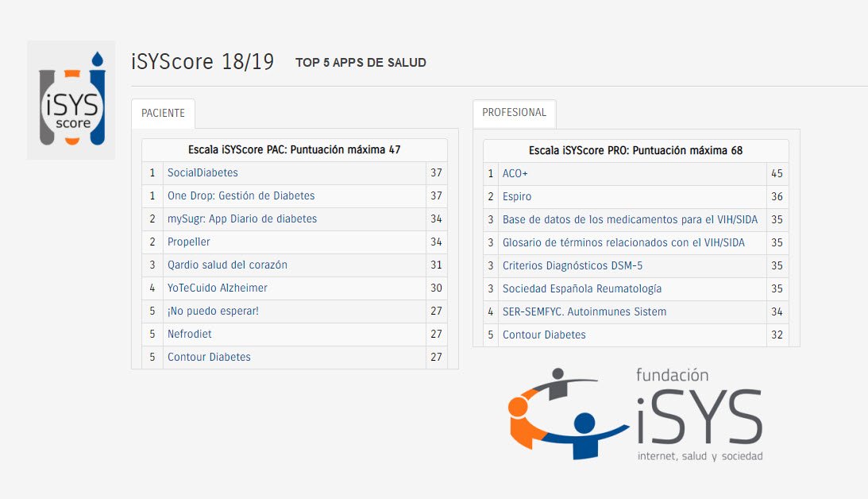Click score 37 in SocialDiabetes row
This screenshot has height=499, width=868.
(436, 172)
